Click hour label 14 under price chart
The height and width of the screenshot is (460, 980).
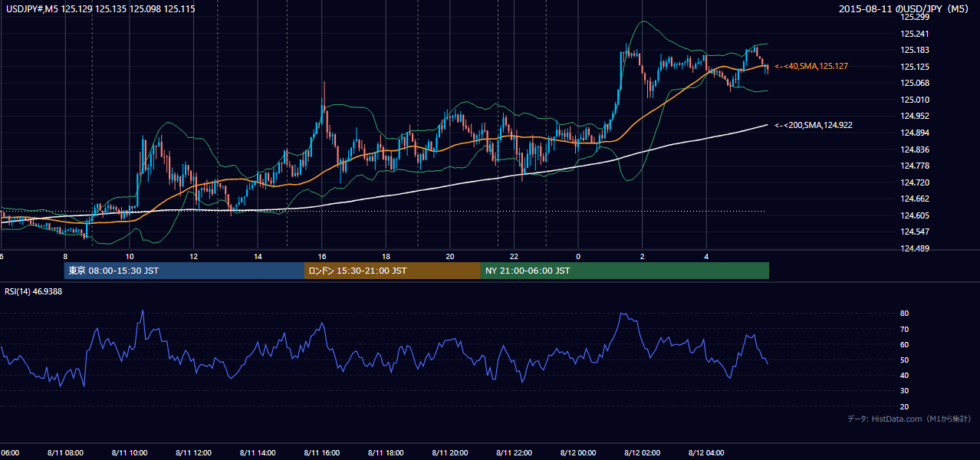point(258,257)
